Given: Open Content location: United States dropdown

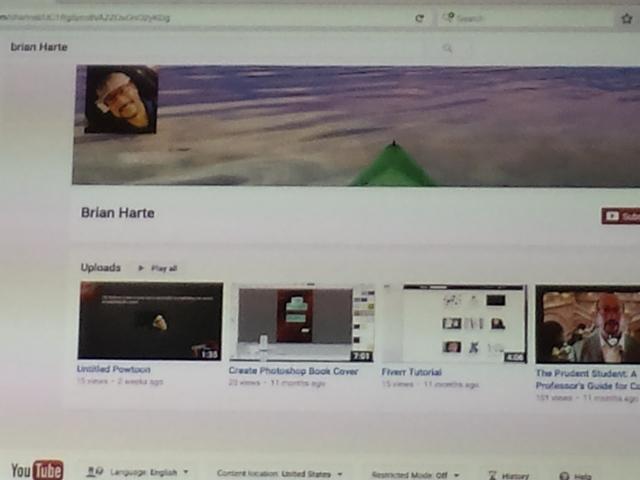Looking at the screenshot, I should [x=280, y=474].
